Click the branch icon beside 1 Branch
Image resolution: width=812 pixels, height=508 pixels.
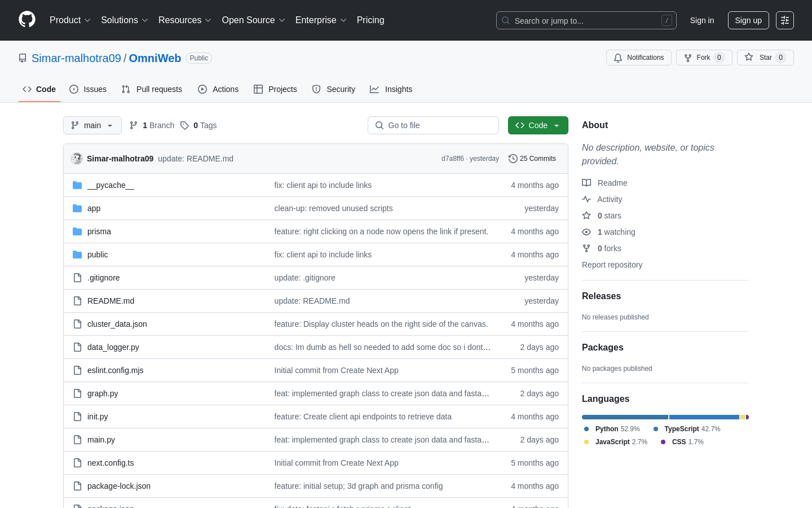coord(134,125)
